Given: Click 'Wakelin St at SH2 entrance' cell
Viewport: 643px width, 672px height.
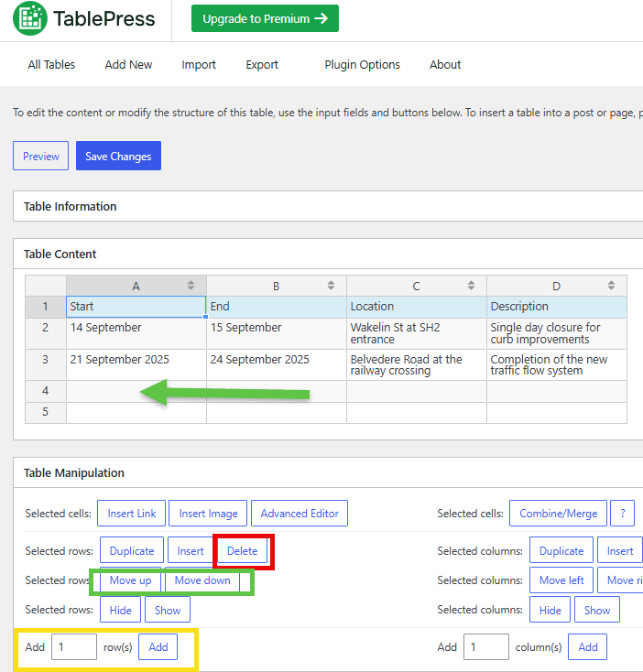Looking at the screenshot, I should click(416, 333).
